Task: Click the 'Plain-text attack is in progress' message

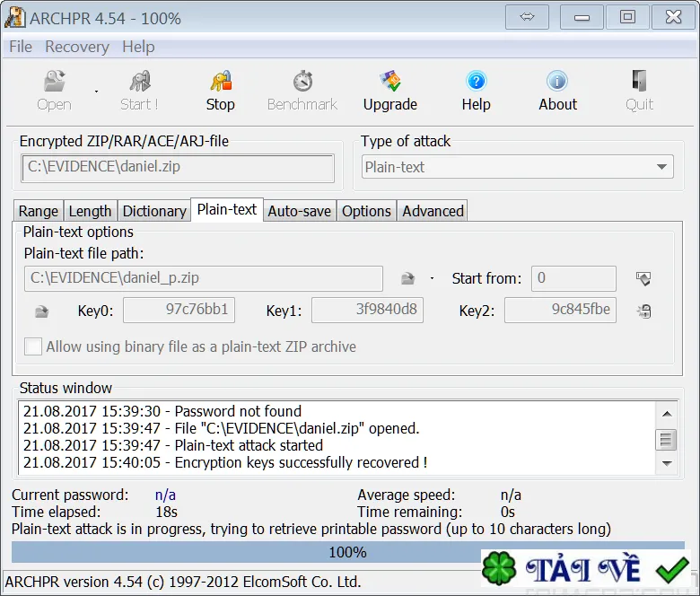Action: 311,529
